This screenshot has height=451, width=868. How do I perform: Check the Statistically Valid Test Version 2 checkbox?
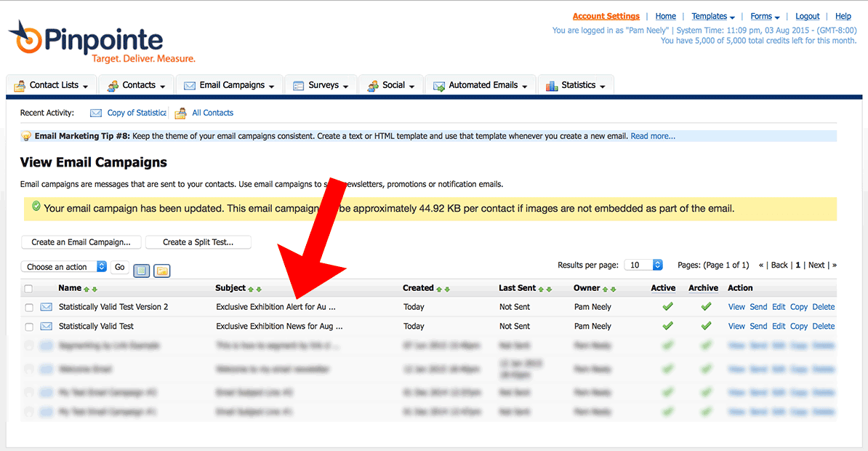(x=29, y=308)
